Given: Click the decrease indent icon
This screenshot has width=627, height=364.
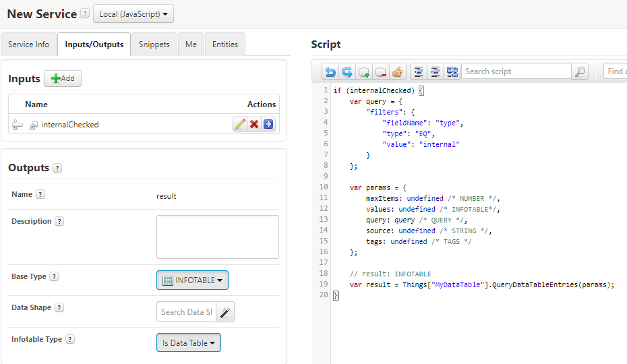Looking at the screenshot, I should tap(419, 71).
